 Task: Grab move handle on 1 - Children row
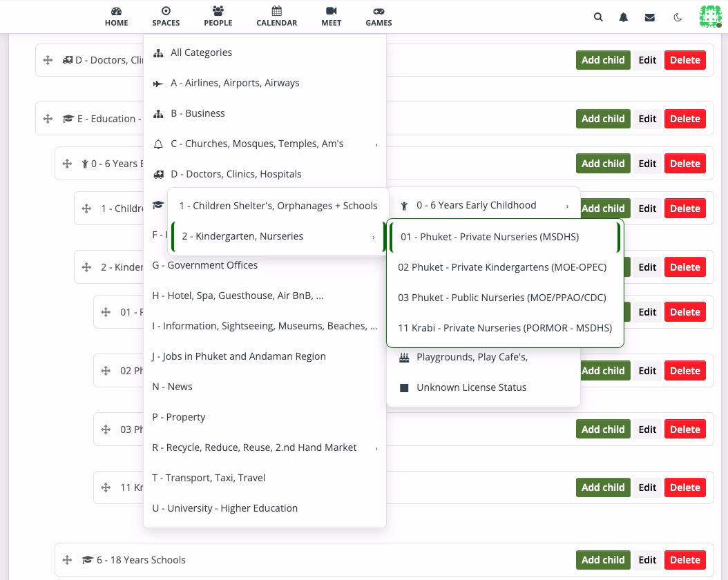coord(87,209)
